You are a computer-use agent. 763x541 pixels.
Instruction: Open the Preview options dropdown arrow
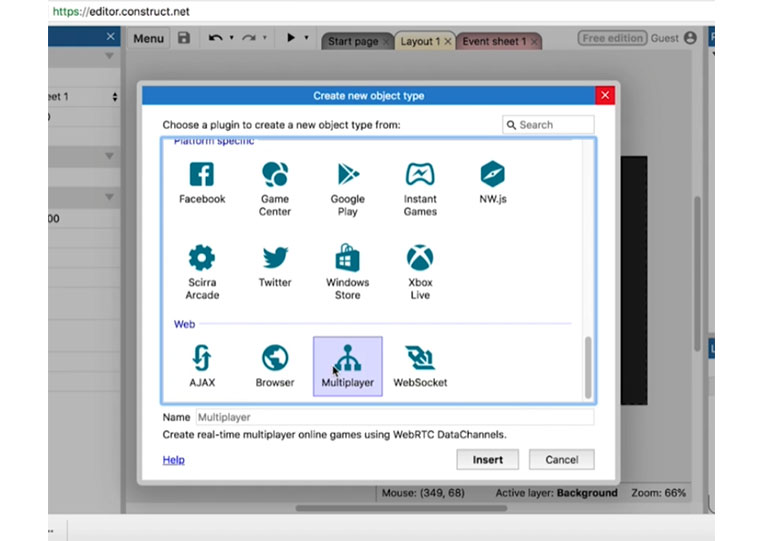point(306,37)
